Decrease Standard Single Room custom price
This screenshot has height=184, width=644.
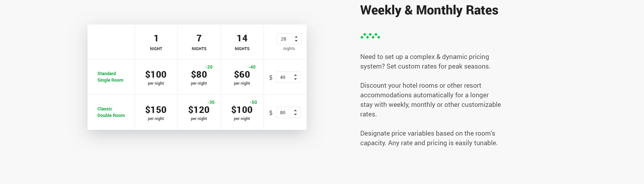point(295,79)
